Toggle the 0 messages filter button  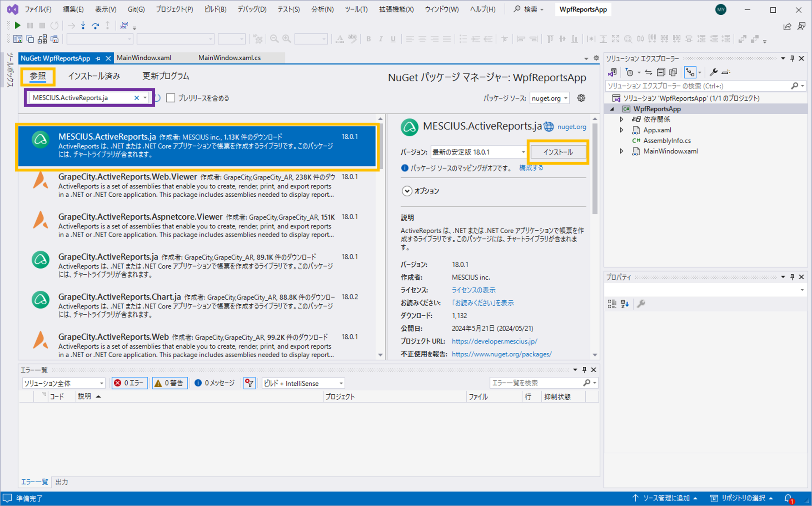coord(215,383)
